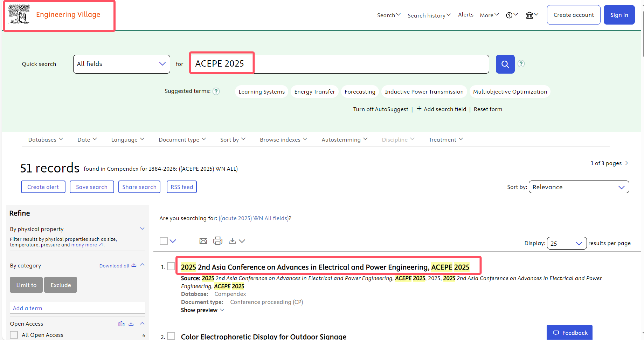Open the Sort by Relevance dropdown
The height and width of the screenshot is (340, 644).
pos(579,187)
